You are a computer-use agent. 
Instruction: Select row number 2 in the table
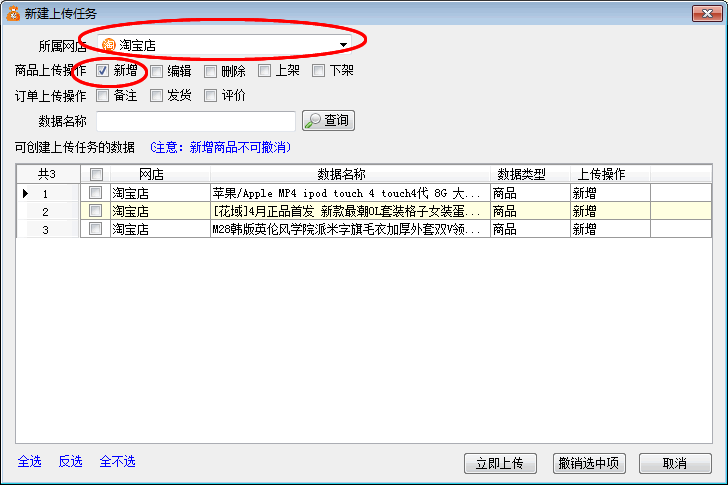[x=48, y=211]
